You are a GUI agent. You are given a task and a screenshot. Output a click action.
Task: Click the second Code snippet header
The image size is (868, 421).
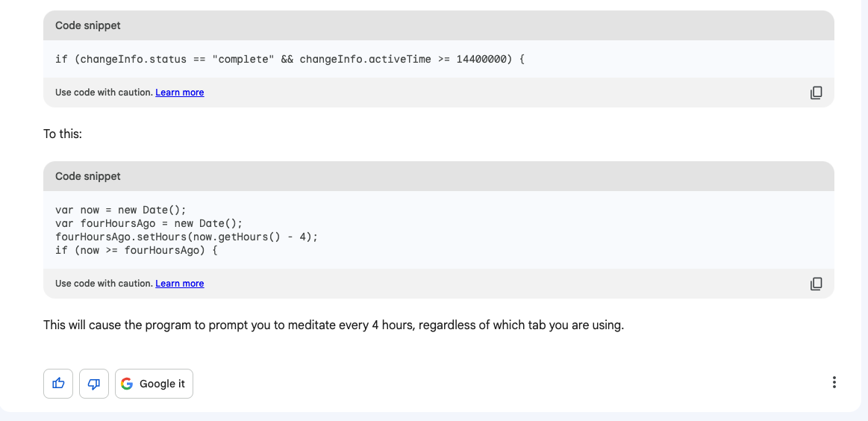(438, 176)
